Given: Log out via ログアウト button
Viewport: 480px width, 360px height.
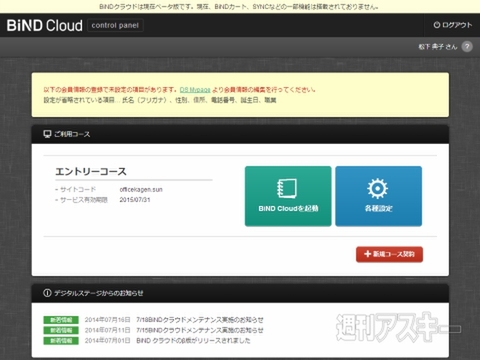Looking at the screenshot, I should pyautogui.click(x=452, y=25).
